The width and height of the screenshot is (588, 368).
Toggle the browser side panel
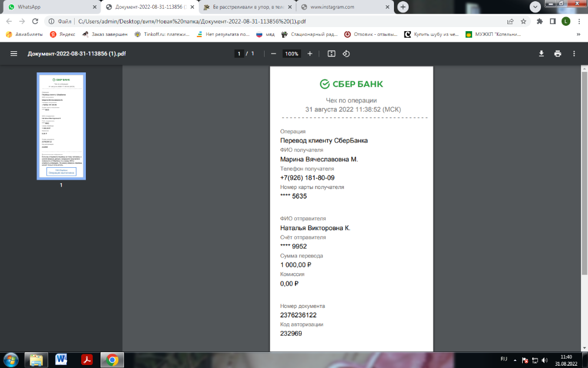553,21
